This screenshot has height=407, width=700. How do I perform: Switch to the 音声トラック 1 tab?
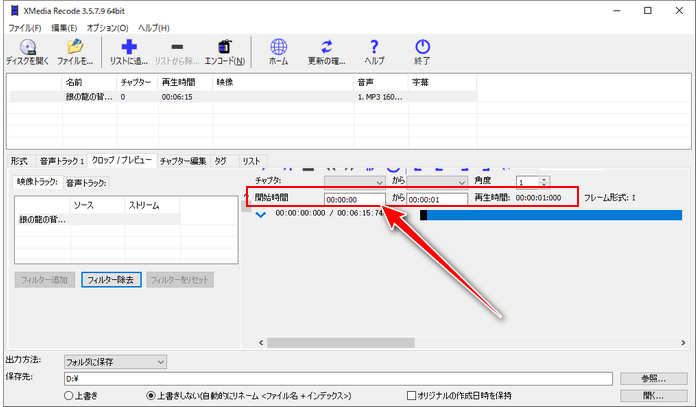pyautogui.click(x=62, y=161)
